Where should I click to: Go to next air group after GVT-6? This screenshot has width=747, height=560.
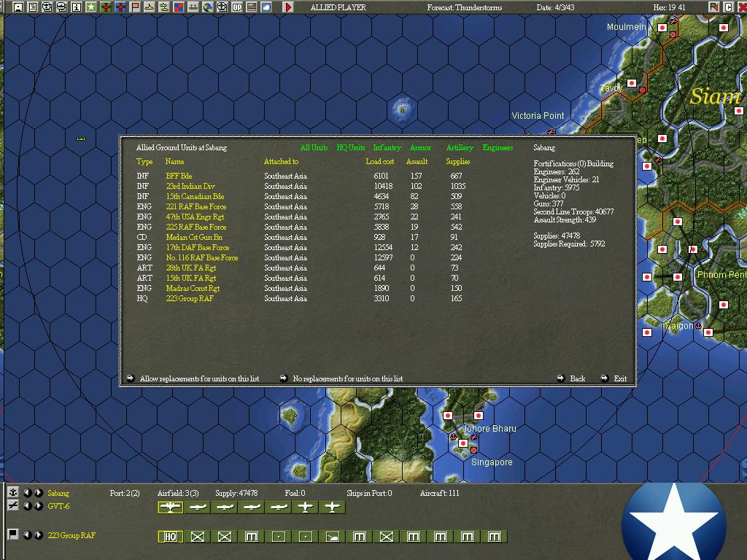(39, 506)
